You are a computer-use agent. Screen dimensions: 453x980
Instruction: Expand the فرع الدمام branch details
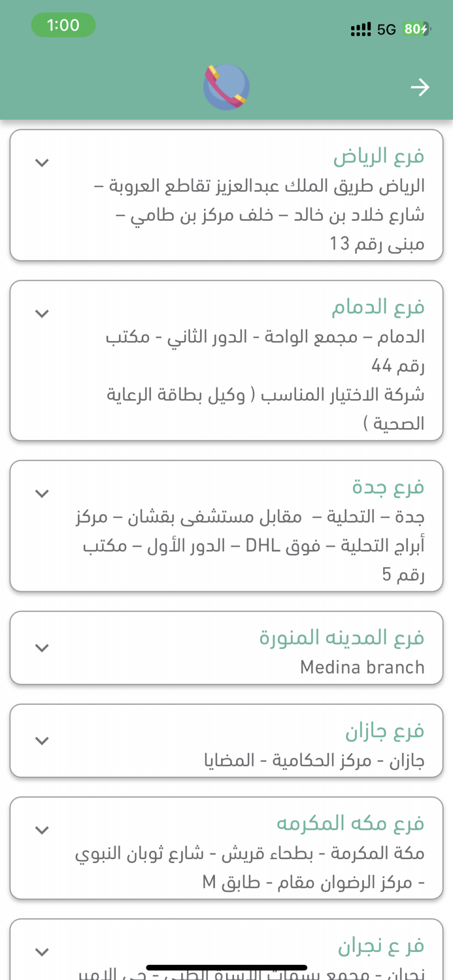pyautogui.click(x=42, y=312)
